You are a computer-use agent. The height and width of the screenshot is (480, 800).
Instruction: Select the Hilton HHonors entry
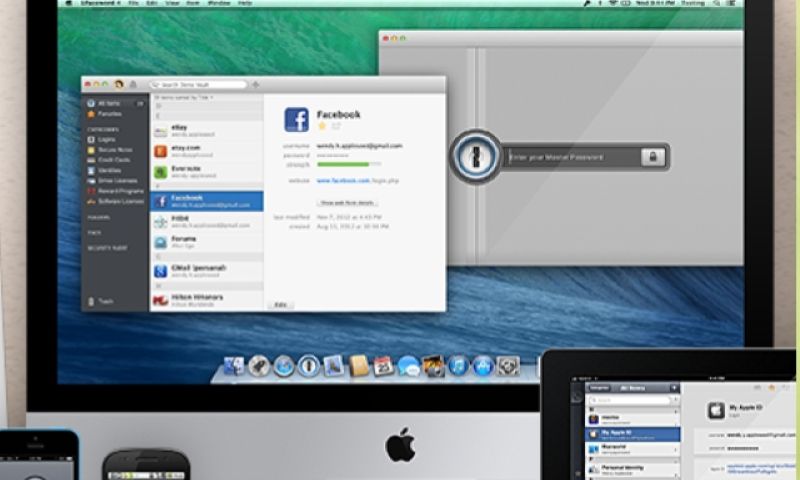pyautogui.click(x=207, y=300)
